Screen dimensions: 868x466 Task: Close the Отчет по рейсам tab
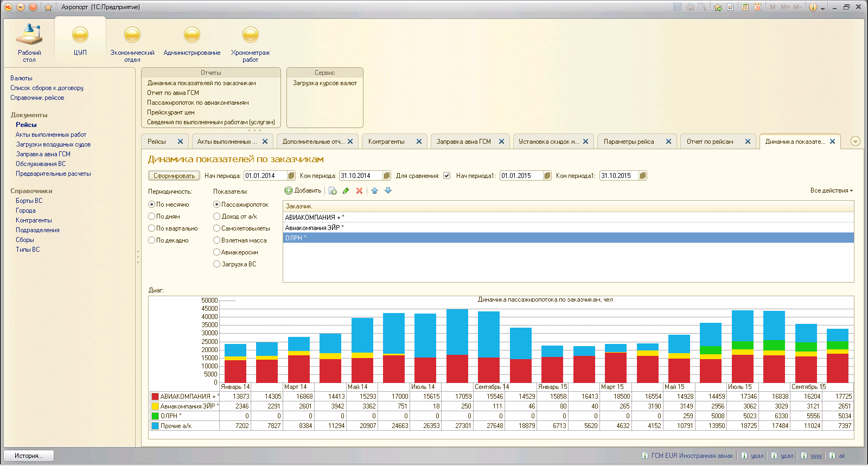tap(748, 142)
